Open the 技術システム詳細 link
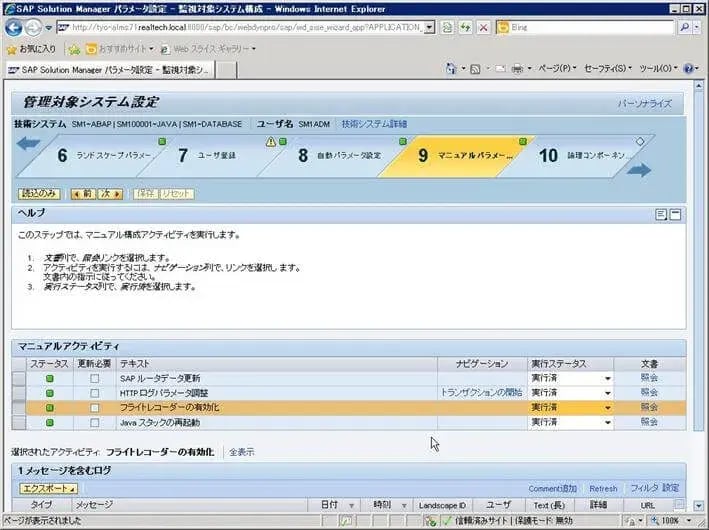 [374, 124]
